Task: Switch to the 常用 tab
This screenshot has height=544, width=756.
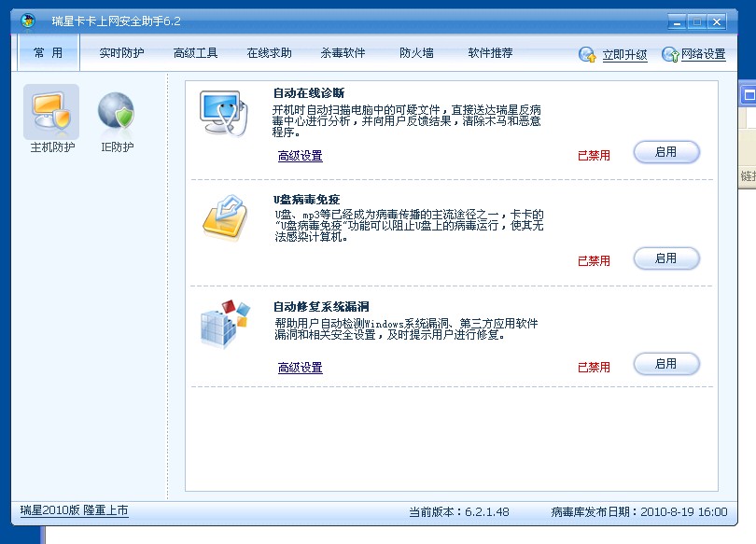Action: pos(49,52)
